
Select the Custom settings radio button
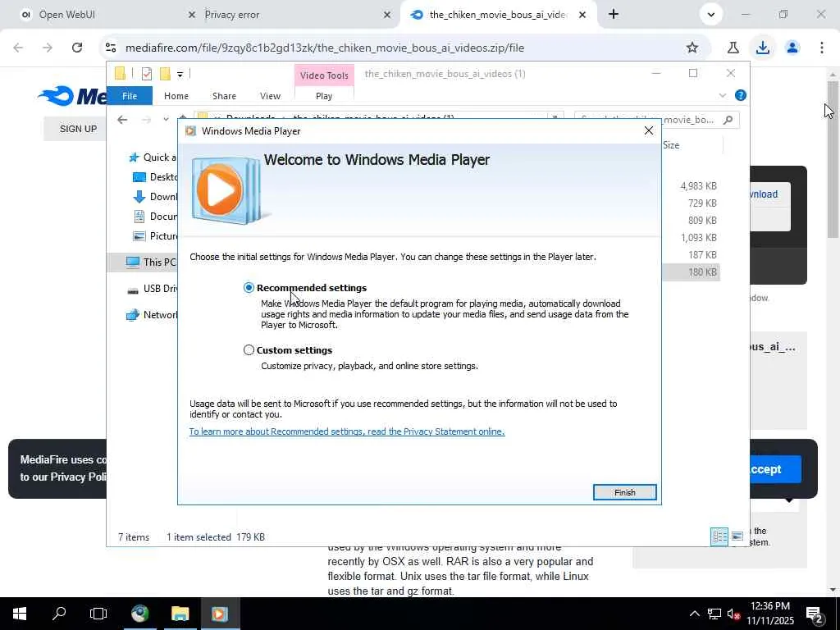249,349
